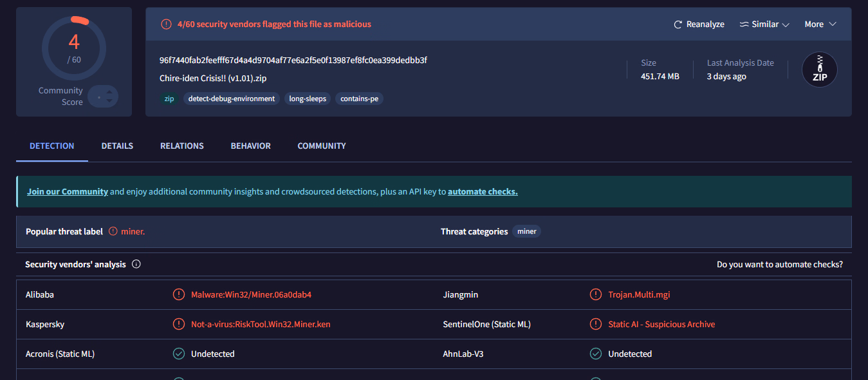This screenshot has height=380, width=868.
Task: Downvote the Community Score with down arrow
Action: 109,100
